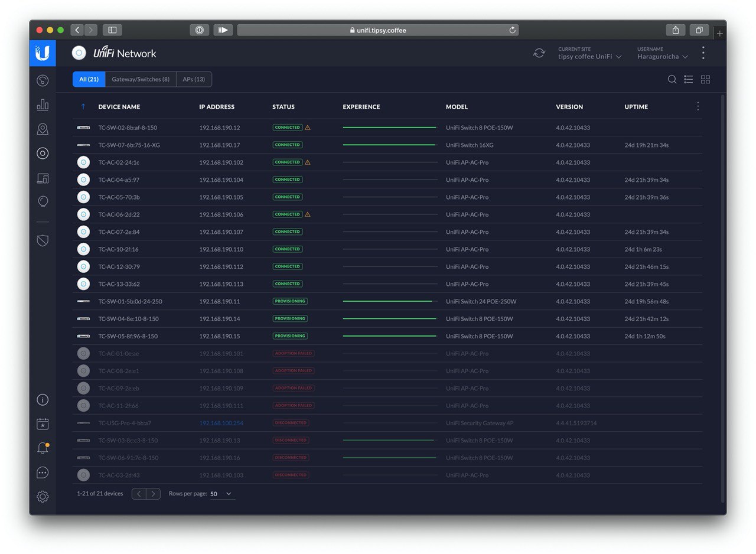
Task: Sort by Device Name column
Action: point(119,107)
